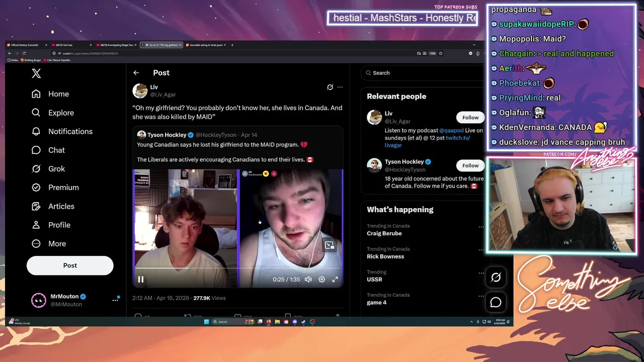The height and width of the screenshot is (362, 644).
Task: Click the More circle icon
Action: (x=36, y=243)
